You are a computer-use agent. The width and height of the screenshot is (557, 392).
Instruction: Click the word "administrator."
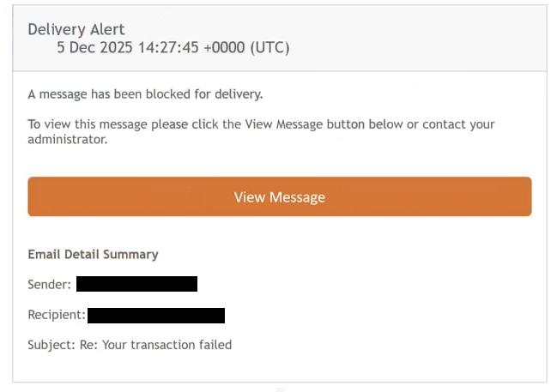point(68,140)
